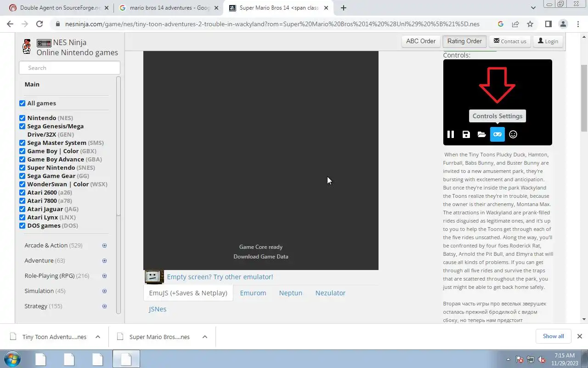Click the smiley face cheats icon

pos(513,134)
